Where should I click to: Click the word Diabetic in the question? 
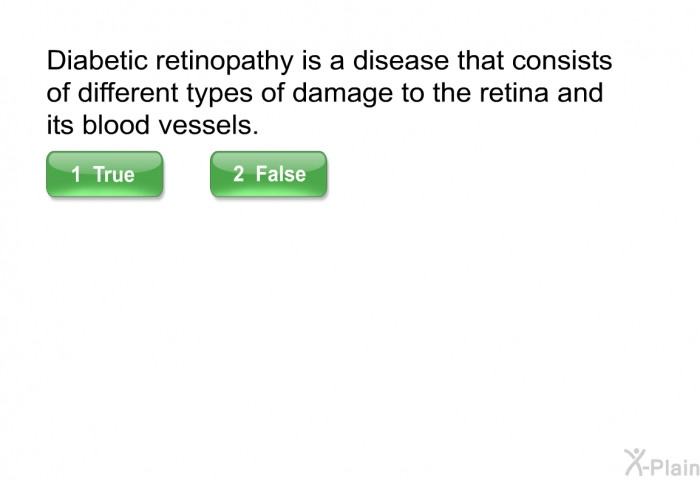click(97, 60)
